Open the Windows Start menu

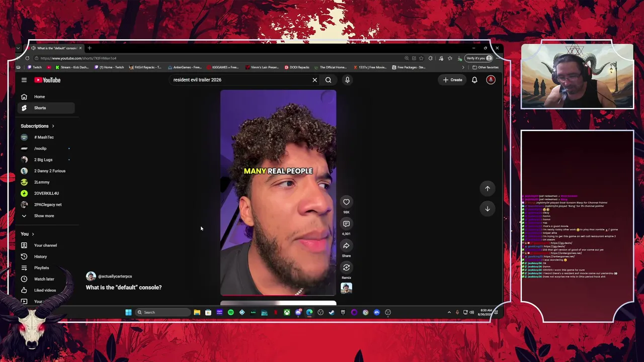(128, 312)
